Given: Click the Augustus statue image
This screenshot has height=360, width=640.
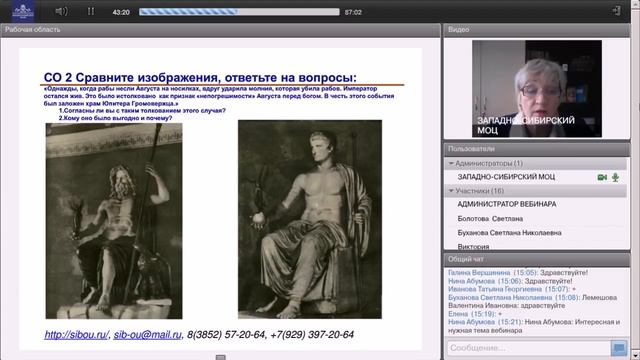Looking at the screenshot, I should tap(310, 219).
